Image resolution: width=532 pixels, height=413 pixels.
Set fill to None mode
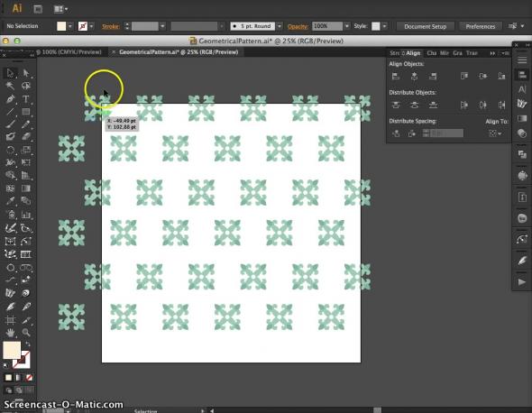29,378
